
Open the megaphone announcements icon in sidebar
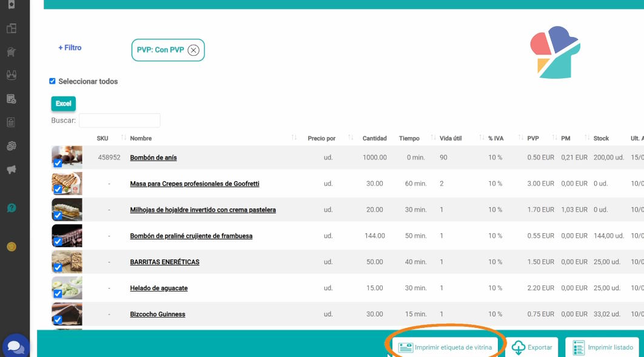12,170
